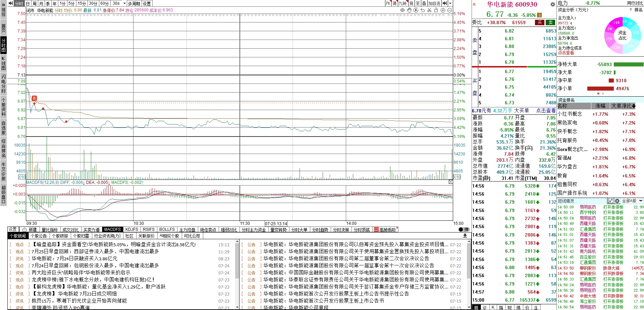Image resolution: width=644 pixels, height=310 pixels.
Task: Open 综合排名 in left sidebar
Action: pyautogui.click(x=3, y=148)
